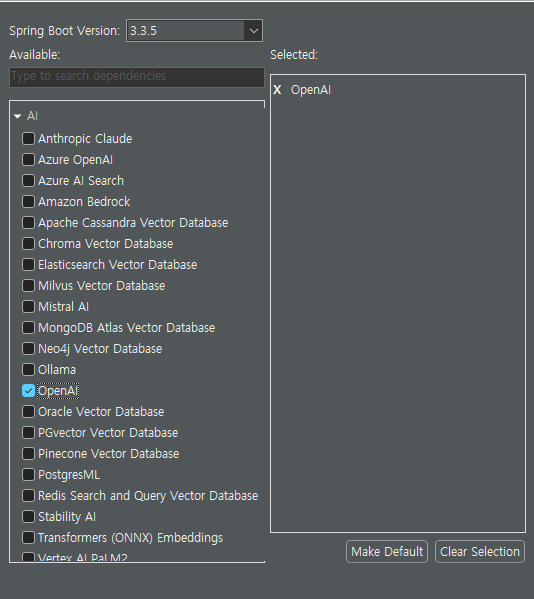Collapse the AI dependency category
The image size is (534, 599).
(x=18, y=116)
